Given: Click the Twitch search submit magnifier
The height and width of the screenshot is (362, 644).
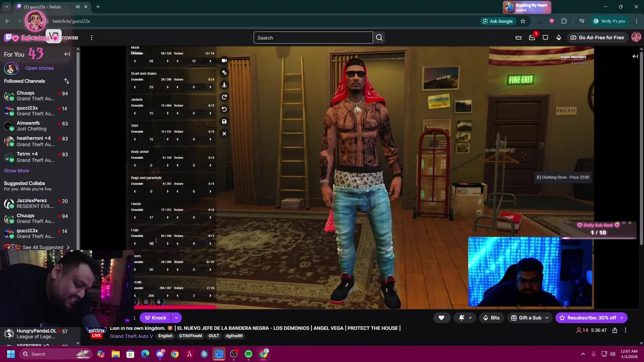Looking at the screenshot, I should pyautogui.click(x=379, y=38).
